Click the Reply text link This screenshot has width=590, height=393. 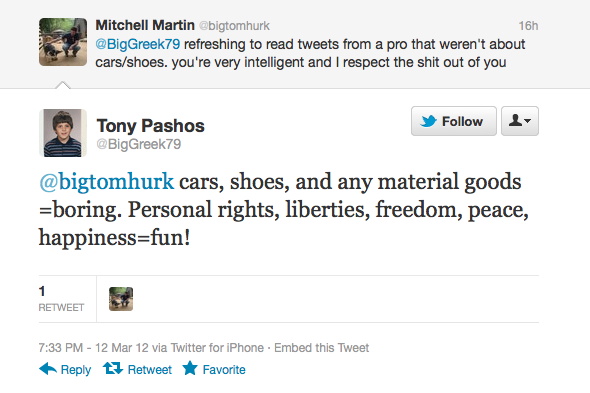[76, 370]
